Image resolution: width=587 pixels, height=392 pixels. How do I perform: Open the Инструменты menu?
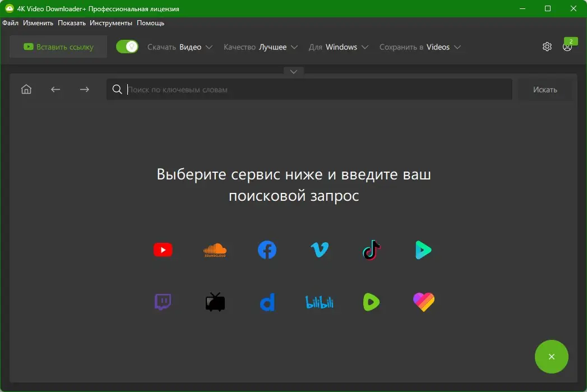pos(111,23)
